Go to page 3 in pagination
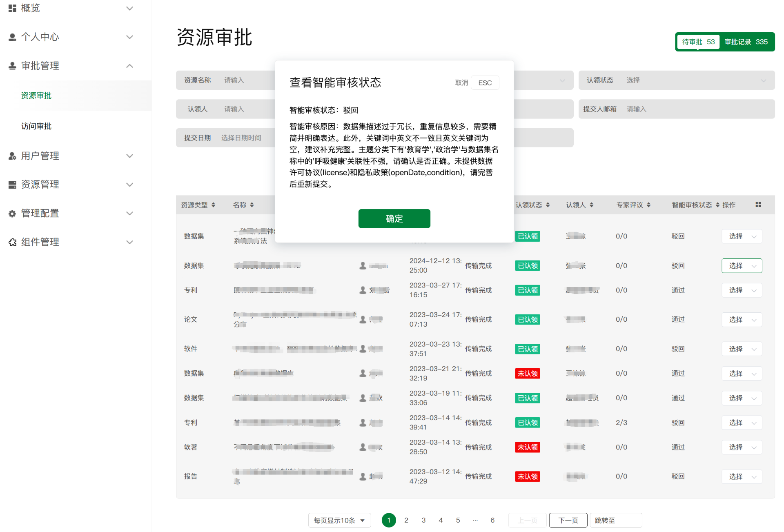This screenshot has width=784, height=532. [423, 520]
